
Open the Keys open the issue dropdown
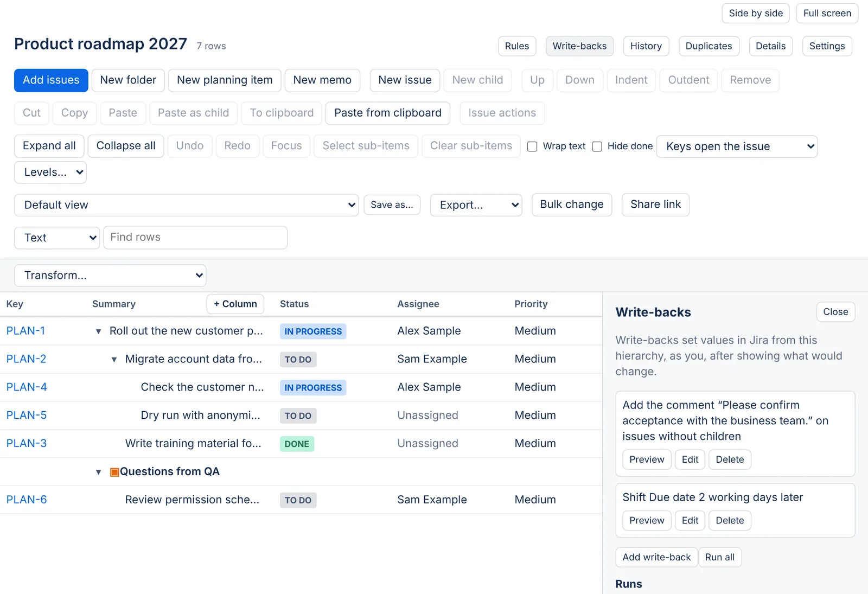tap(737, 146)
